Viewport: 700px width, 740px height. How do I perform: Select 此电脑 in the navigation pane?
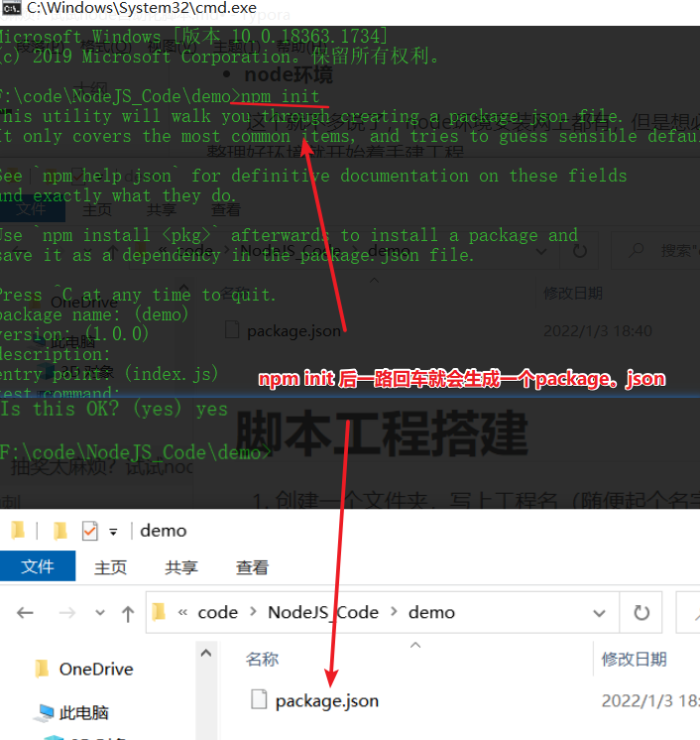tap(72, 712)
